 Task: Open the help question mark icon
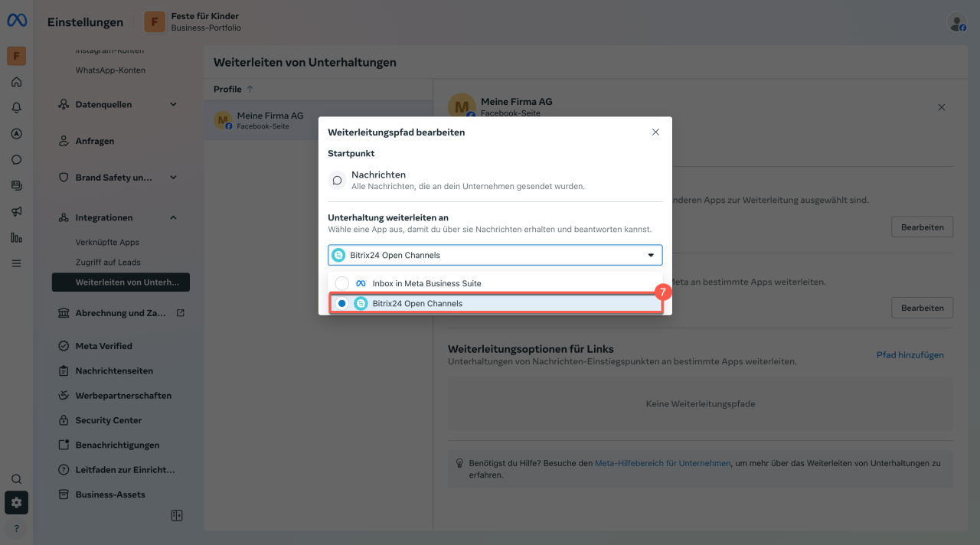pos(16,529)
